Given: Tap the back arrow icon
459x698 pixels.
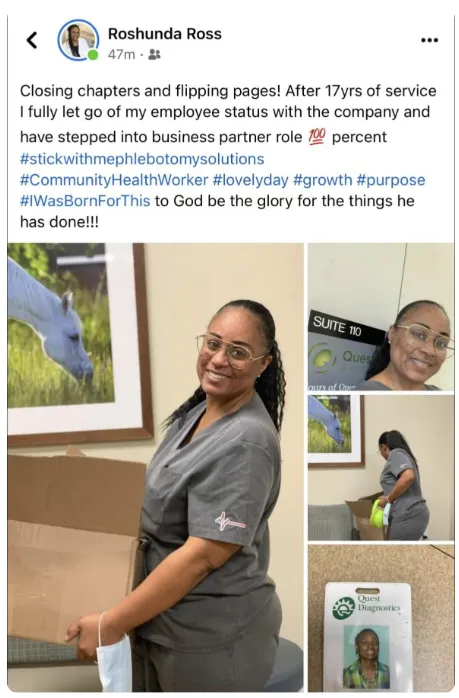Looking at the screenshot, I should point(32,40).
